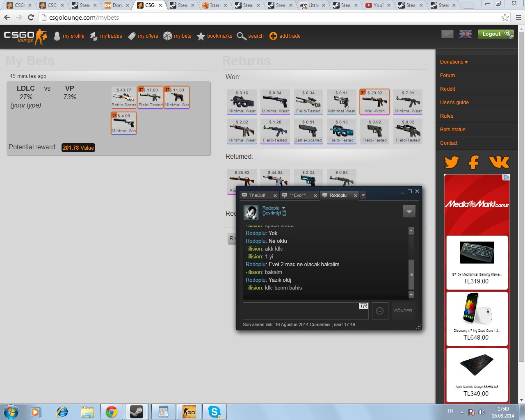This screenshot has height=420, width=525.
Task: Select the $11.03 StatTrak Minimal Wear bet item
Action: coord(177,97)
